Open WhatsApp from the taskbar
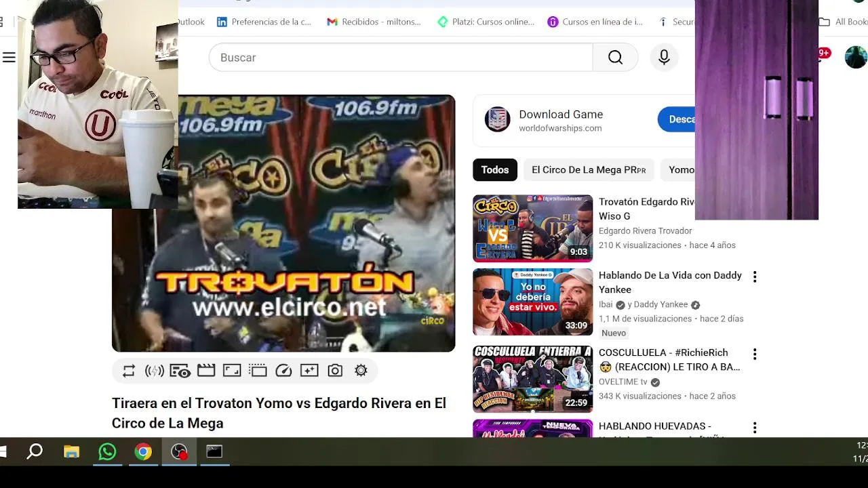Viewport: 868px width, 488px height. [x=107, y=451]
